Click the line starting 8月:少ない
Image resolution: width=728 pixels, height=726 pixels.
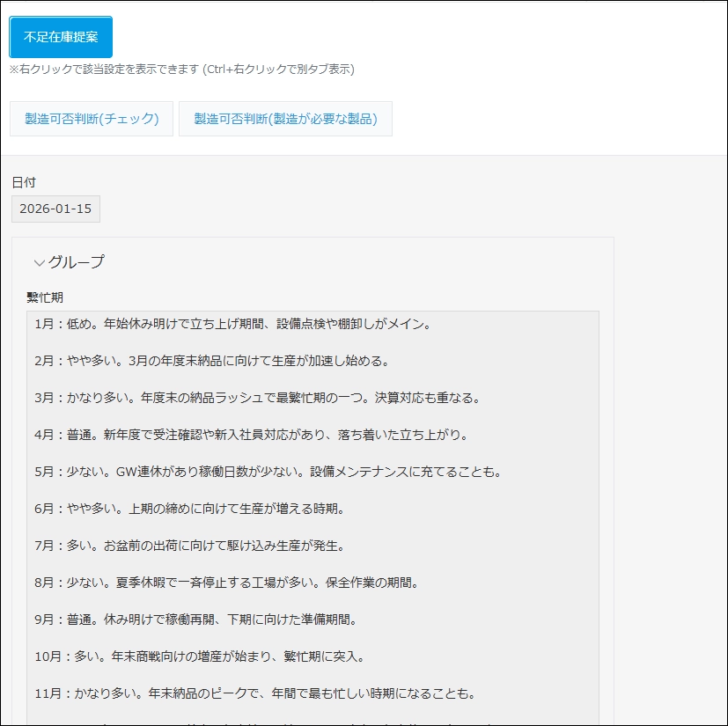226,583
